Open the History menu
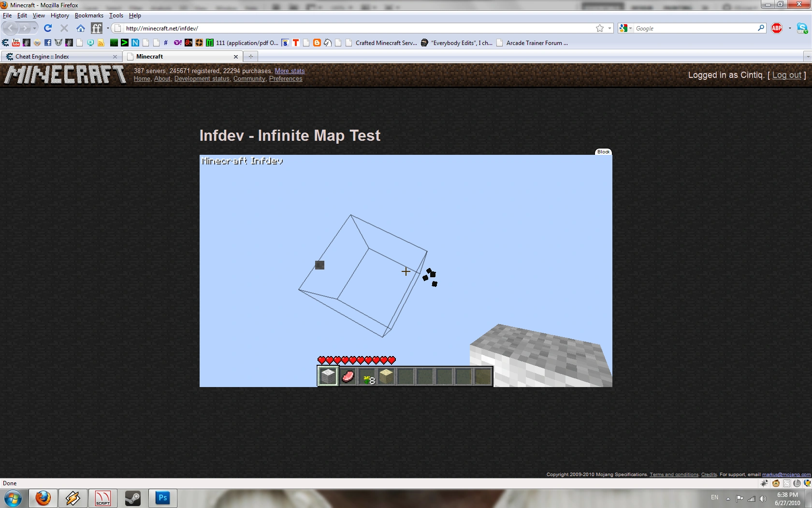Screen dimensions: 812x508 pos(60,15)
